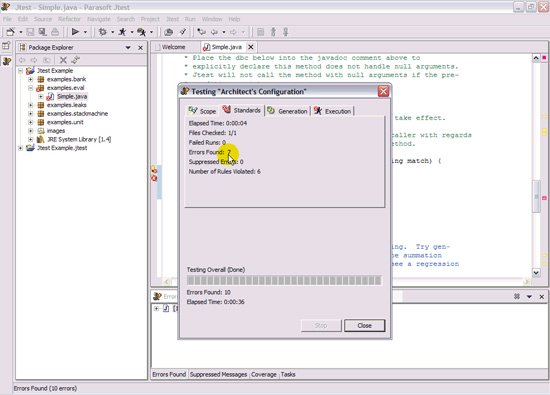The height and width of the screenshot is (395, 550).
Task: Select examples.unit package
Action: [65, 122]
